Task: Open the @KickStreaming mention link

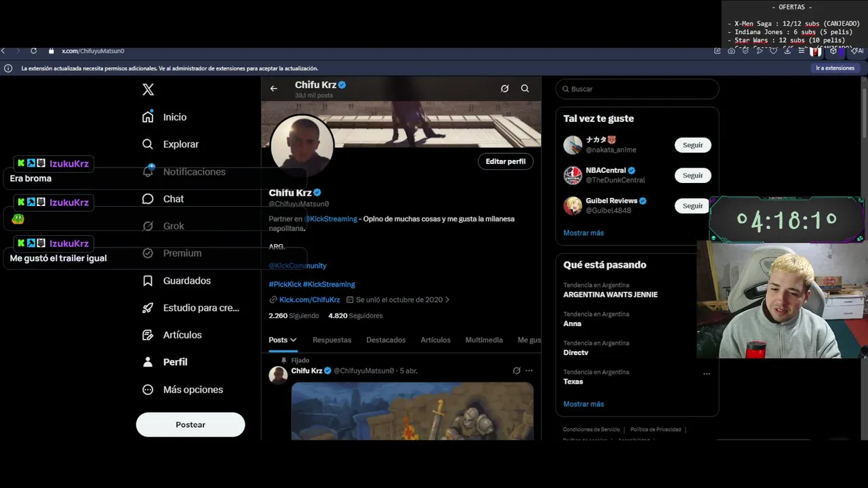Action: [x=330, y=219]
